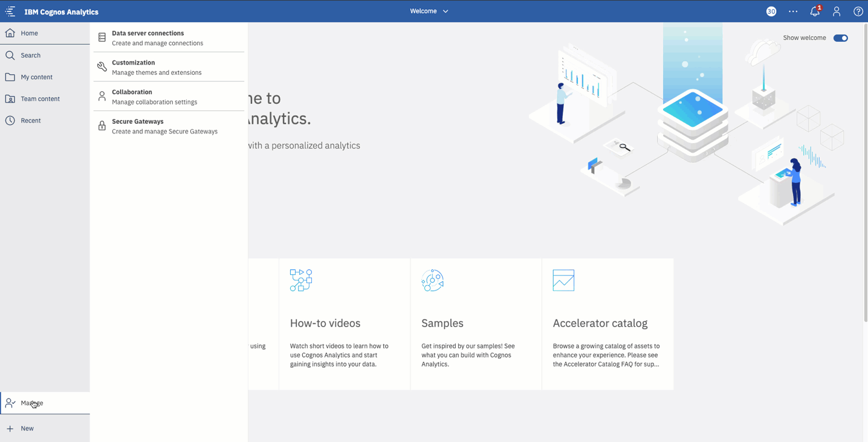The height and width of the screenshot is (442, 868).
Task: Select New at the sidebar bottom
Action: click(x=45, y=428)
